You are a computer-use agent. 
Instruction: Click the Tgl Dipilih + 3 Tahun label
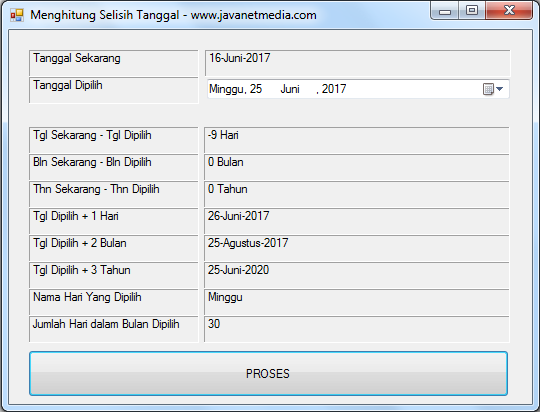coord(114,275)
